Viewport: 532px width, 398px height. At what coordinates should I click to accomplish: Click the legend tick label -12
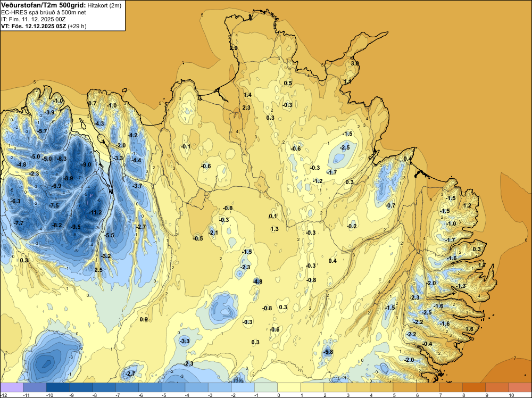3,395
